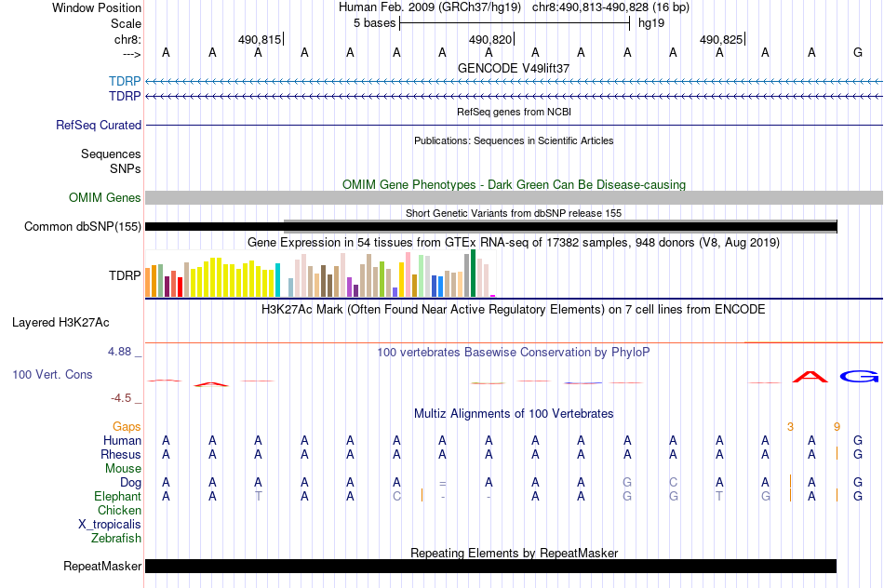Open the OMIM Genes track label
Image resolution: width=884 pixels, height=588 pixels.
105,198
